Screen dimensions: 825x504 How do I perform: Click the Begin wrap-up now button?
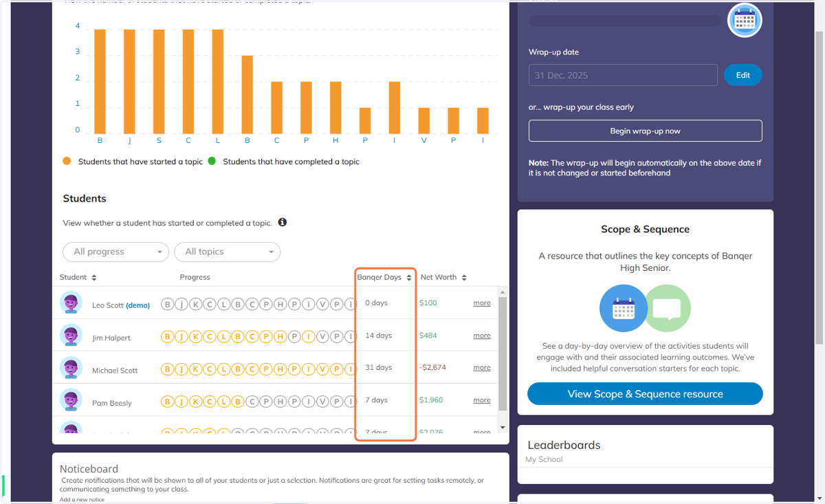tap(646, 131)
